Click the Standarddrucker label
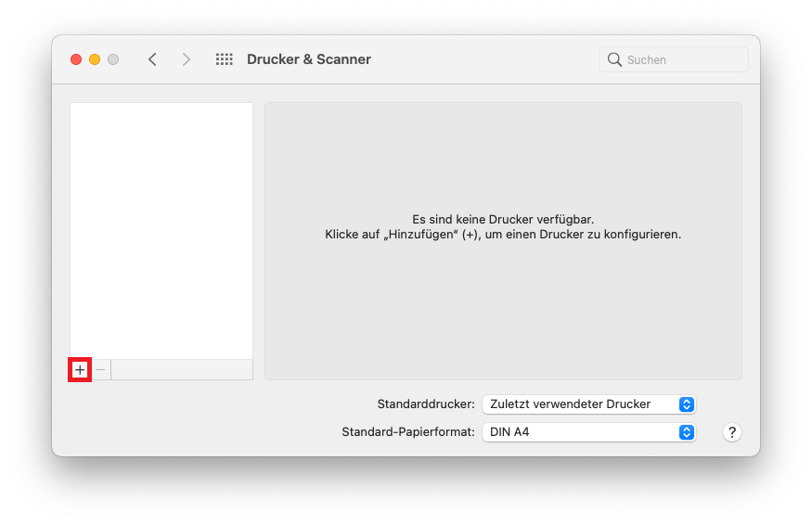The height and width of the screenshot is (525, 812). [x=426, y=404]
